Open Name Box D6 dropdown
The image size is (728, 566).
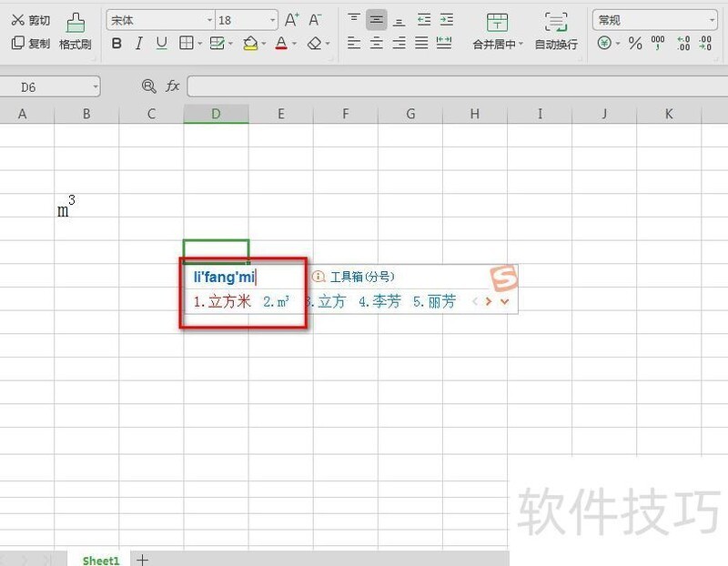96,86
